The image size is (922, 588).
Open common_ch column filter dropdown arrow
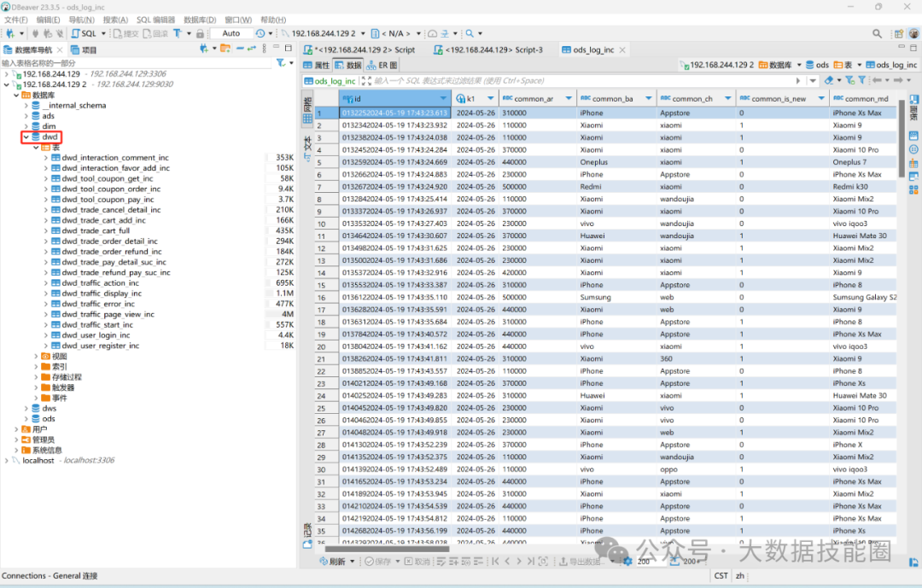(x=728, y=98)
